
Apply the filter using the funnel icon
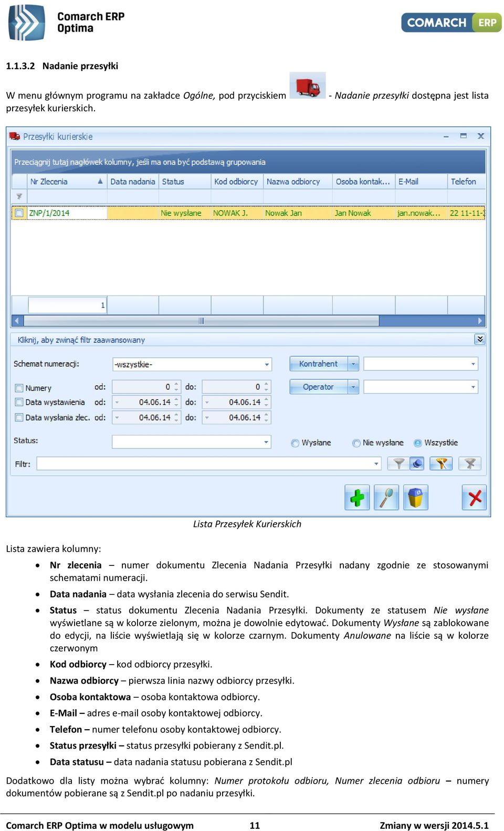click(399, 464)
